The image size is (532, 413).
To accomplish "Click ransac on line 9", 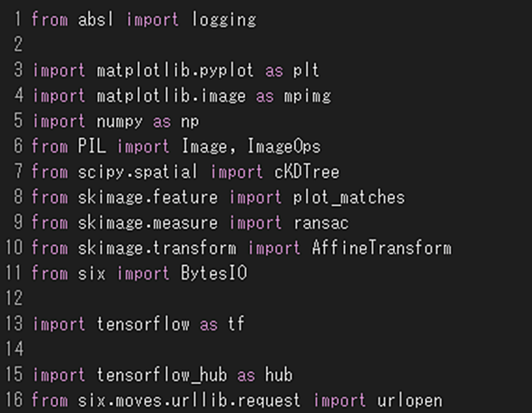I will click(320, 223).
